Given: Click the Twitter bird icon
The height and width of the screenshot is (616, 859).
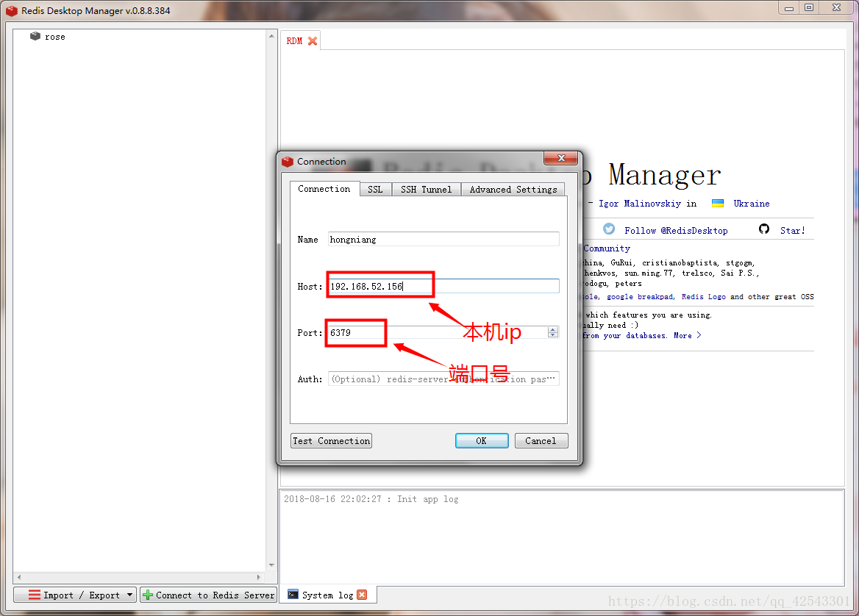Looking at the screenshot, I should (x=609, y=229).
